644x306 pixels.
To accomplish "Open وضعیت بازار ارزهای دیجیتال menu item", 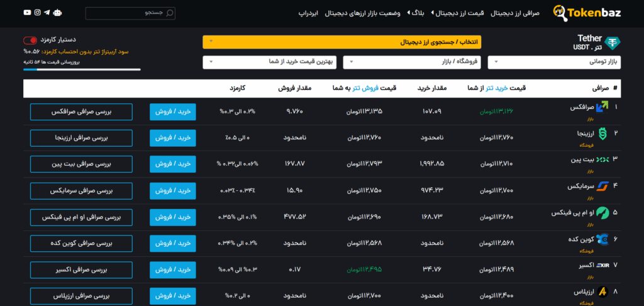I will (363, 13).
